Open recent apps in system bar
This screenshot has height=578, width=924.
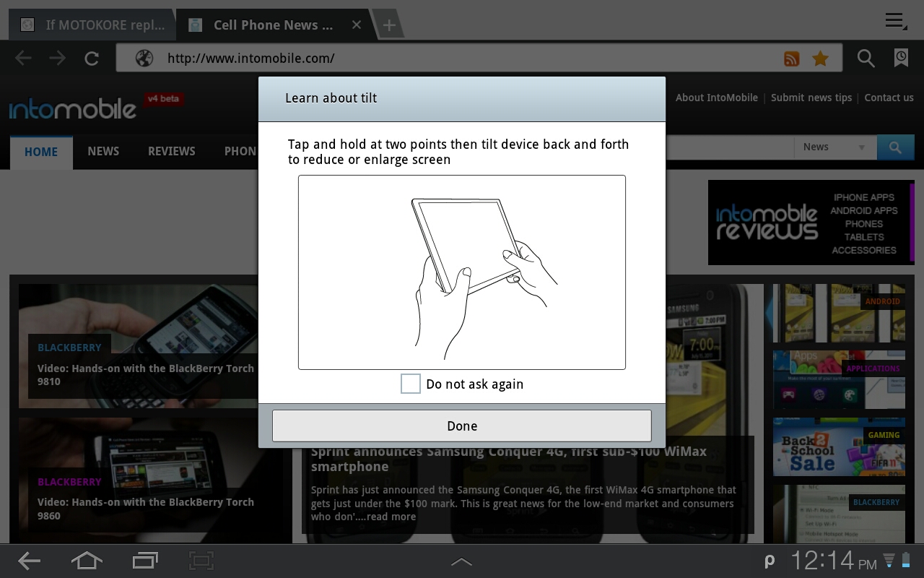click(x=145, y=560)
